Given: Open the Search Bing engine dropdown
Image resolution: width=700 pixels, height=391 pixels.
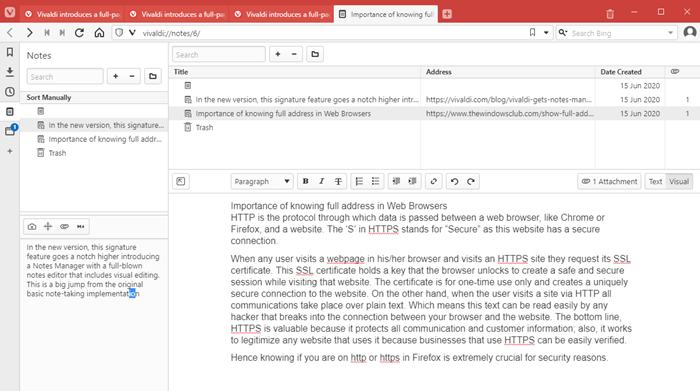Looking at the screenshot, I should pyautogui.click(x=670, y=33).
